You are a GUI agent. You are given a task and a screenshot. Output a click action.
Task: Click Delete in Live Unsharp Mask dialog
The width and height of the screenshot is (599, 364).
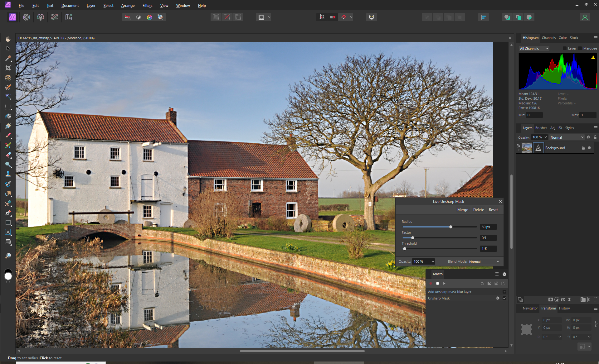[x=478, y=210]
